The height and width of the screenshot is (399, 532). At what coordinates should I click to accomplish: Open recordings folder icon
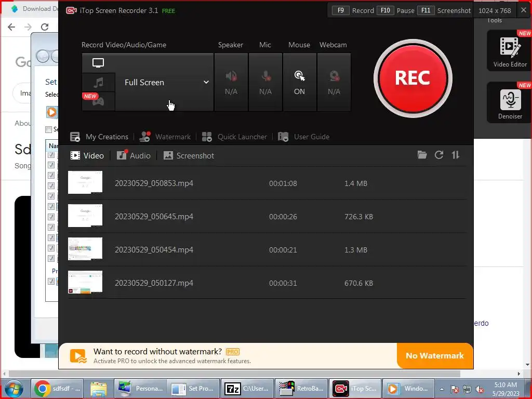click(422, 155)
